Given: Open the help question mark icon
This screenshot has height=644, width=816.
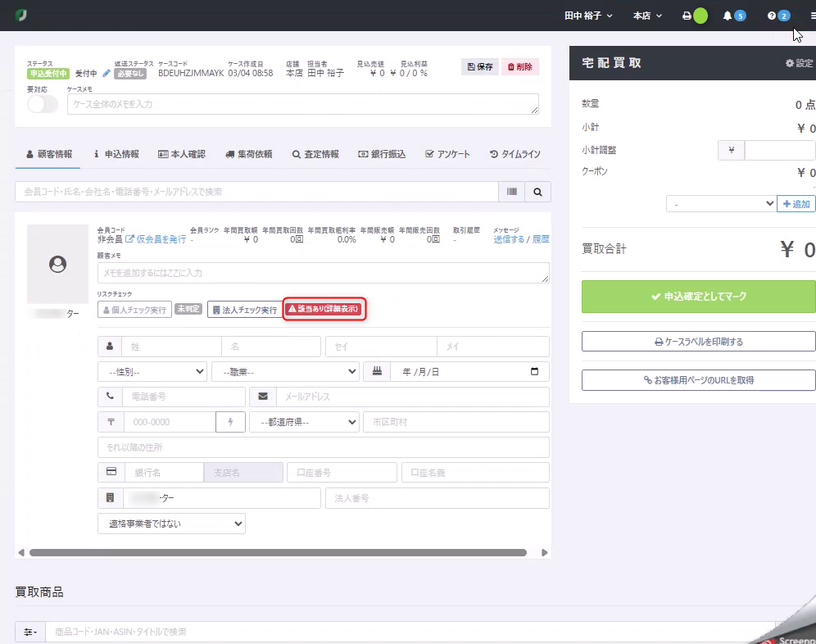Looking at the screenshot, I should tap(772, 16).
